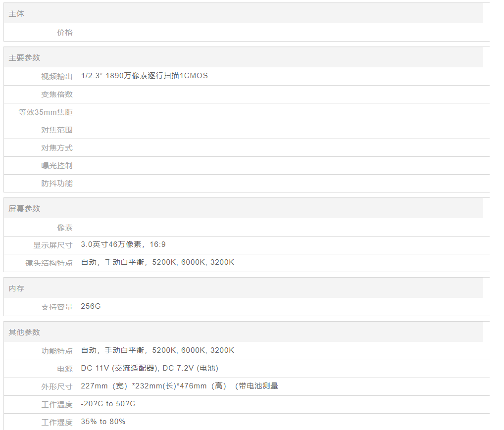The height and width of the screenshot is (430, 504).
Task: Select the 曝光控制 row label
Action: 56,165
